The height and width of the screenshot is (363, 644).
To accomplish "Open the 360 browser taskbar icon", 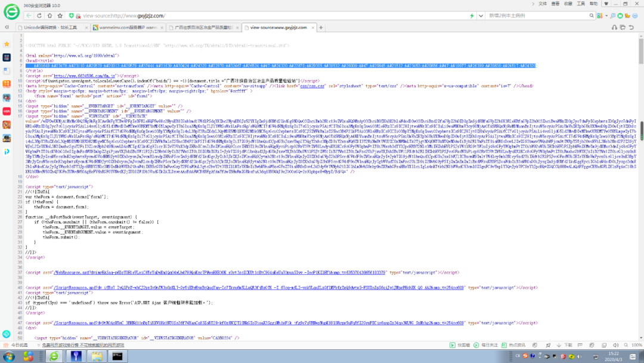I will (x=54, y=356).
